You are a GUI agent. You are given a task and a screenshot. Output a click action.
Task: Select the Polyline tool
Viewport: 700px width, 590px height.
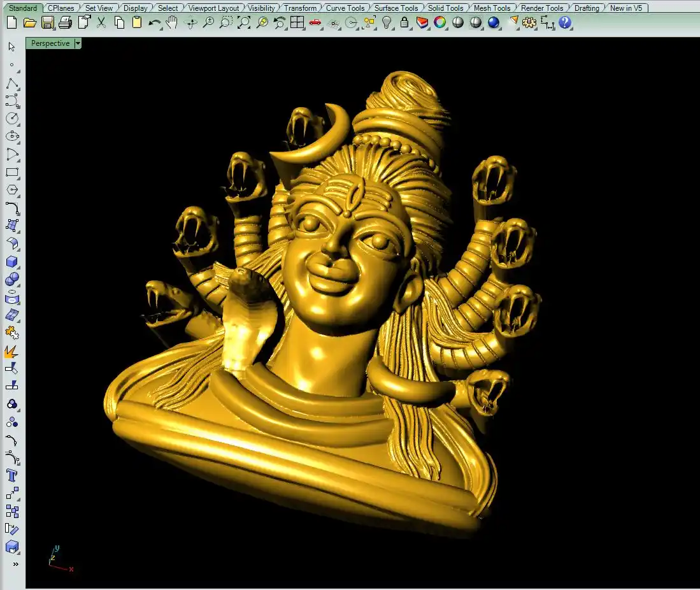click(12, 84)
